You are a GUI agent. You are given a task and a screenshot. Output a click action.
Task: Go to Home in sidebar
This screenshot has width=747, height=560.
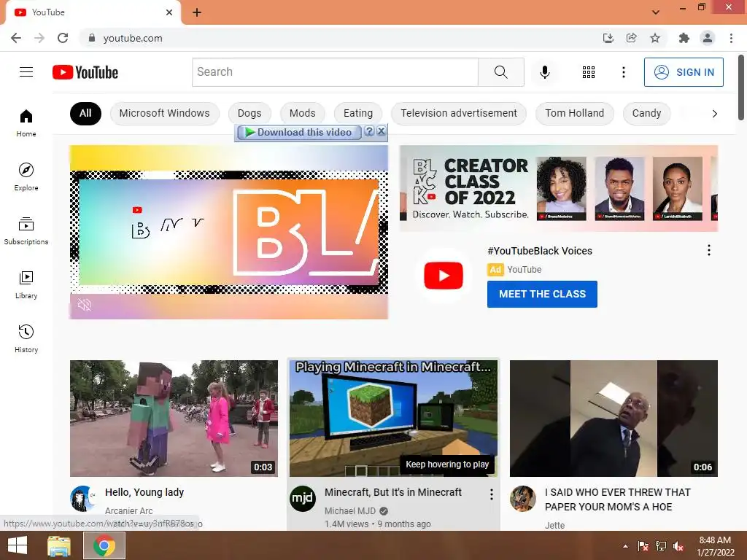(26, 122)
